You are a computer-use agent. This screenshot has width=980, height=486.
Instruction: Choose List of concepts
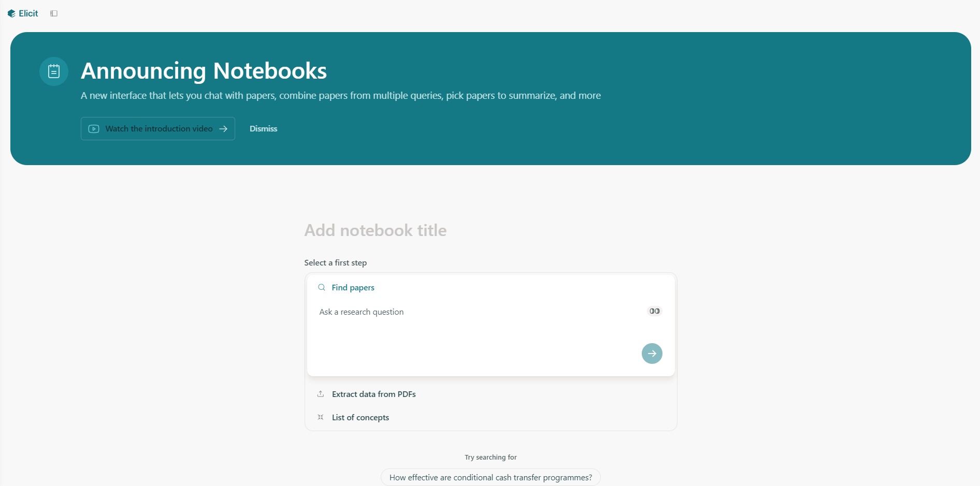[361, 418]
